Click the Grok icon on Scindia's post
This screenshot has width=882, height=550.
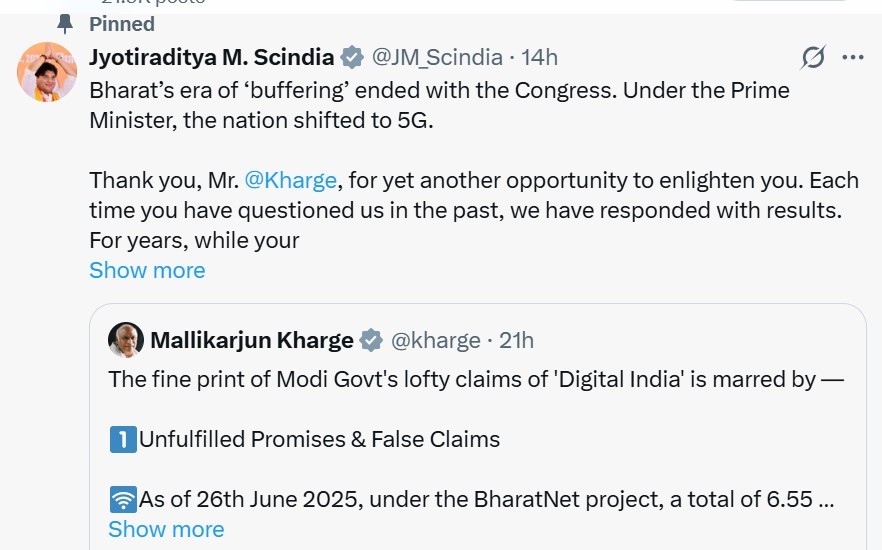point(814,58)
